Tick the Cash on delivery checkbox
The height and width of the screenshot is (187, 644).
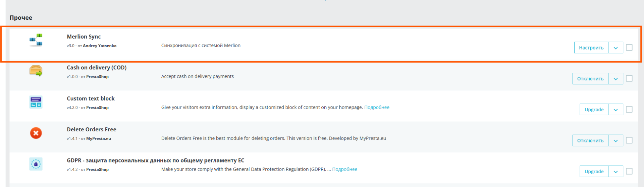(x=629, y=78)
